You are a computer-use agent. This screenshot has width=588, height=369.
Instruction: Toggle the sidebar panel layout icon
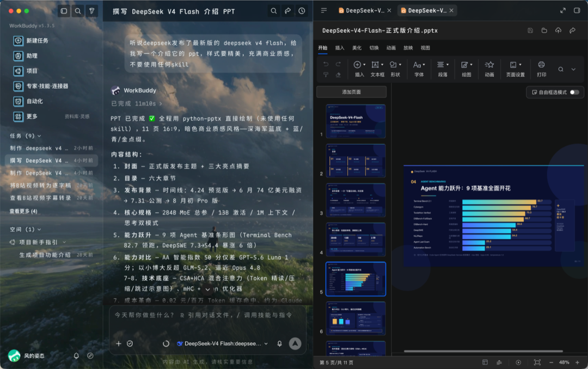64,11
